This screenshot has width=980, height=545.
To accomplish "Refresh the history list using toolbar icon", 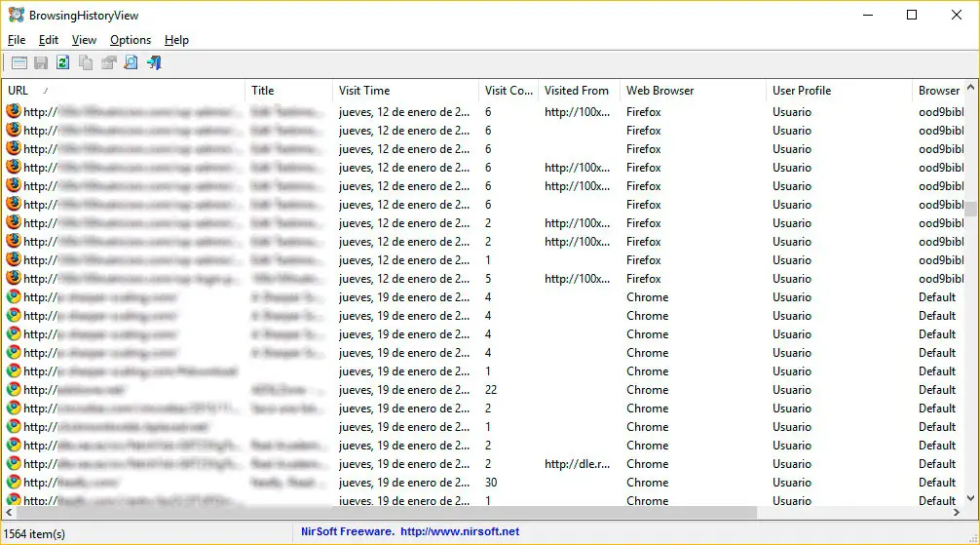I will pos(63,62).
